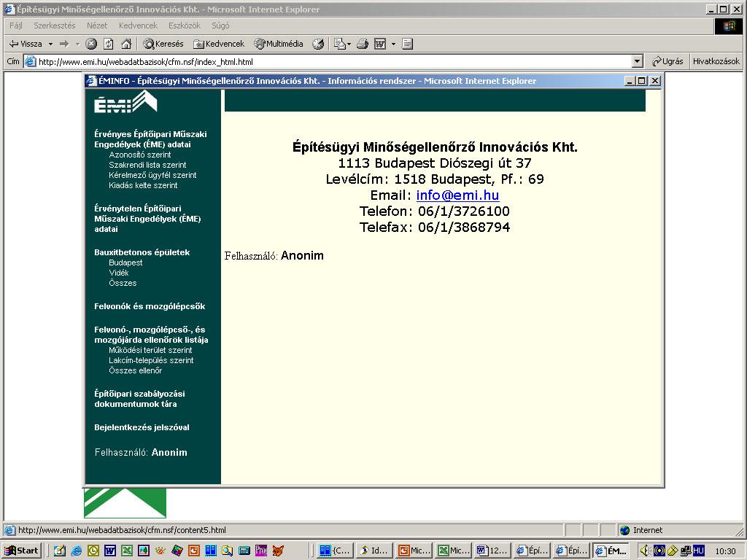Open the Kedvencek menu in menu bar
This screenshot has height=560, width=747.
[138, 26]
